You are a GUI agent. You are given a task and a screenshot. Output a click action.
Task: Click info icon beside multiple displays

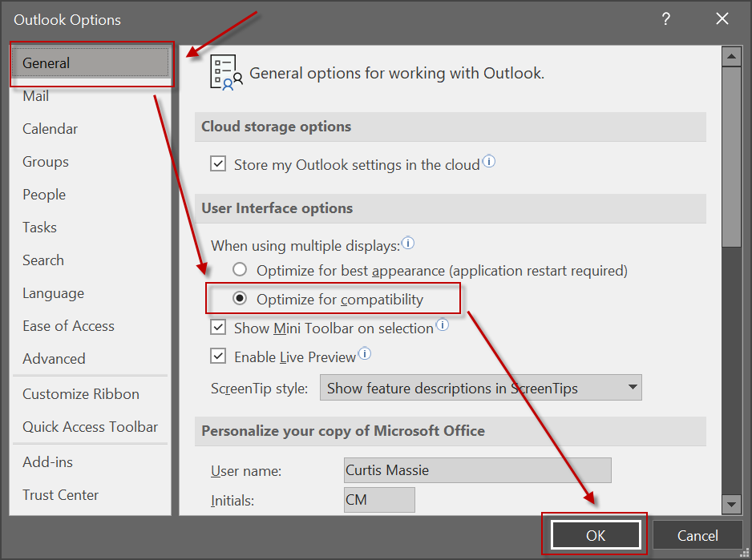point(407,243)
